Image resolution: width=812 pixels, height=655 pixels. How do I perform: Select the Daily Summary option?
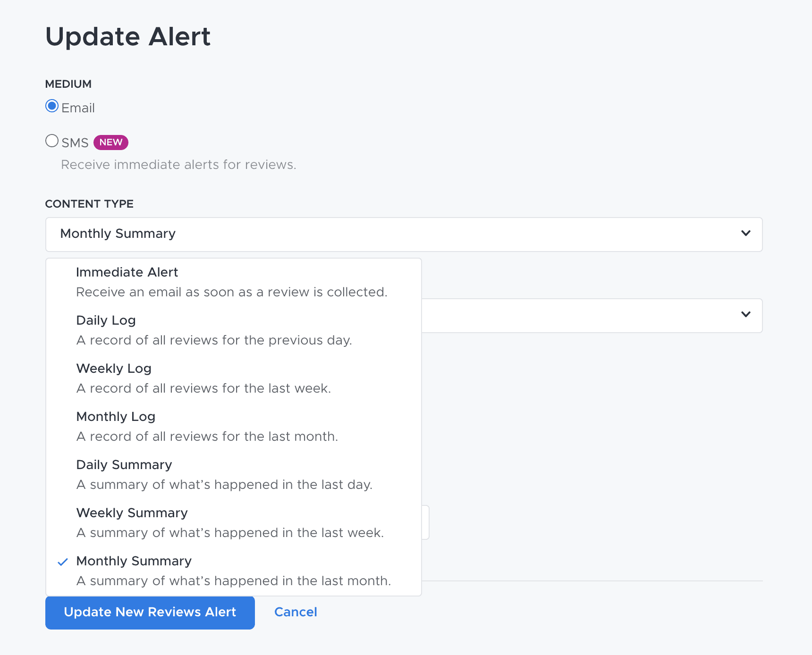(x=124, y=465)
